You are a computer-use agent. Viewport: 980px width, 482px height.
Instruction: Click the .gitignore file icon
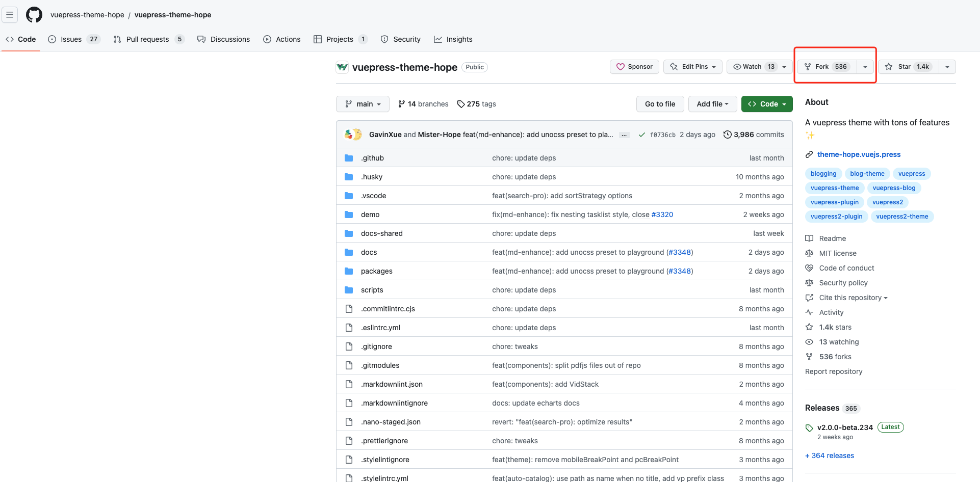click(349, 346)
